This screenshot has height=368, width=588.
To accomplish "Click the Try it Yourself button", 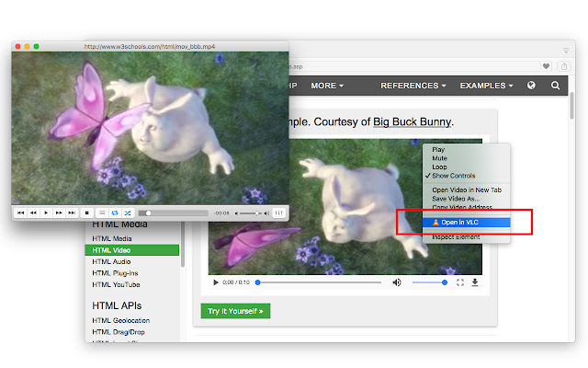I will click(x=235, y=311).
